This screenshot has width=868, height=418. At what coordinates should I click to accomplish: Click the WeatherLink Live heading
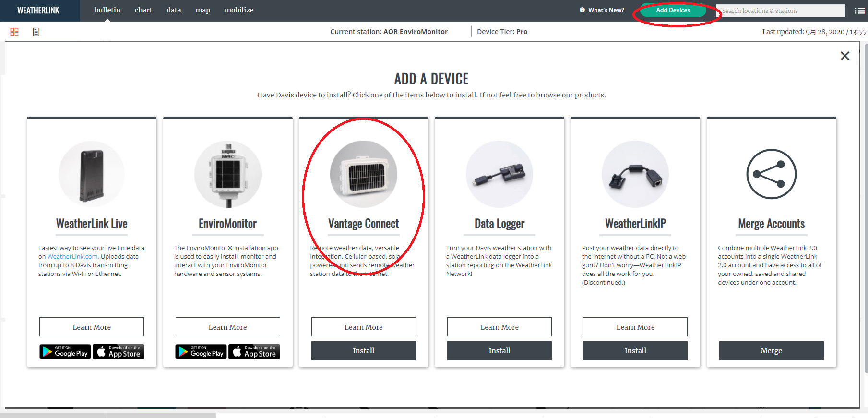click(x=92, y=224)
